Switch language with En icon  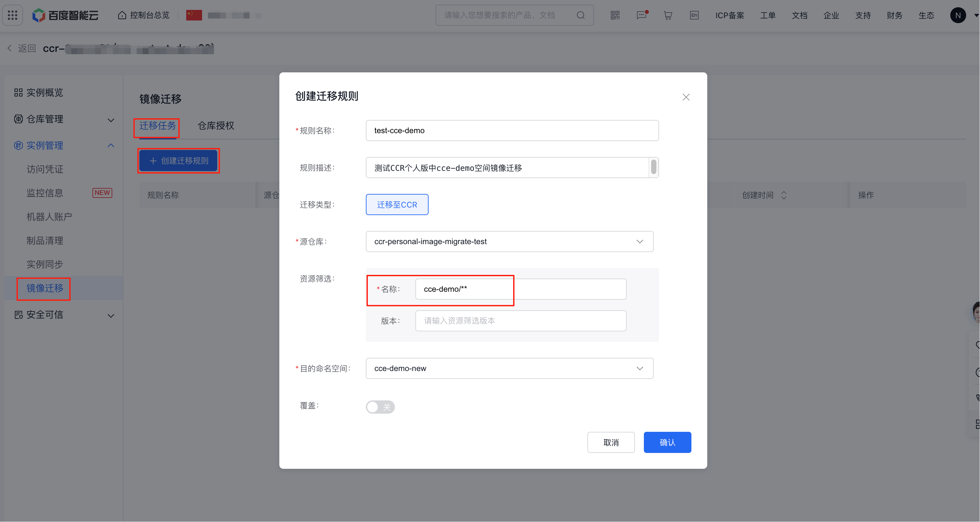pyautogui.click(x=694, y=15)
